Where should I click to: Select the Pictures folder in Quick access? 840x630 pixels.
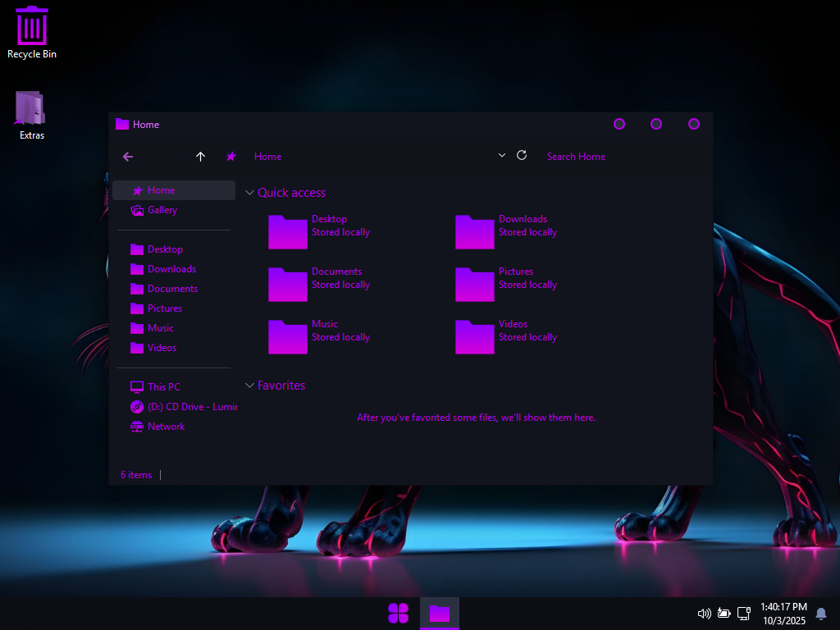click(506, 284)
